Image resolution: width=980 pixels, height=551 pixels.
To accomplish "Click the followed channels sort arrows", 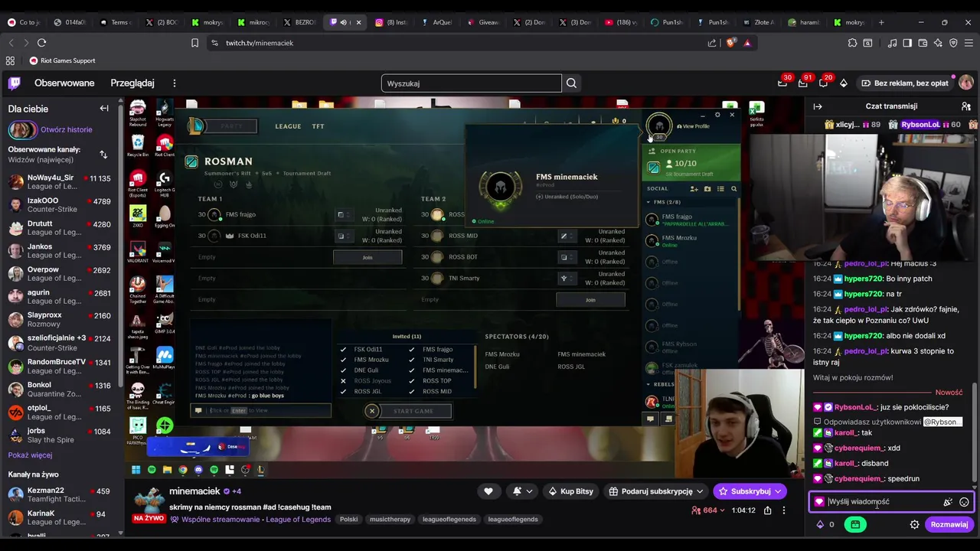I will (x=103, y=155).
